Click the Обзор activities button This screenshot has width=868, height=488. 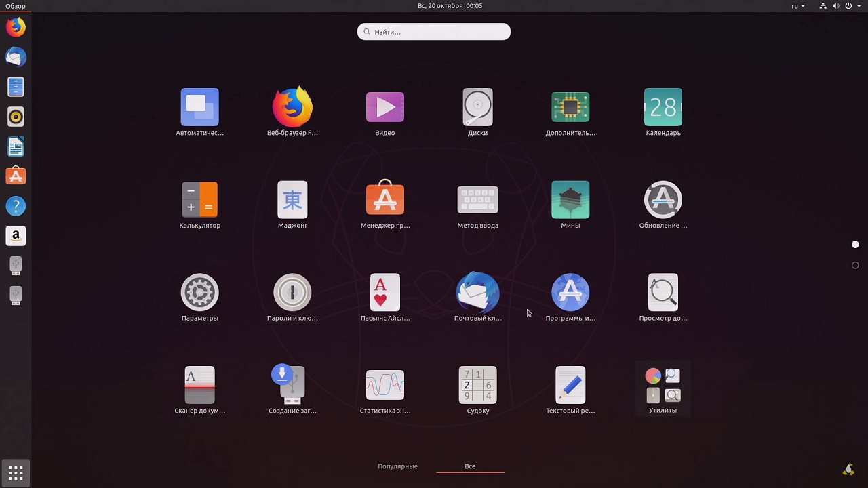coord(16,6)
